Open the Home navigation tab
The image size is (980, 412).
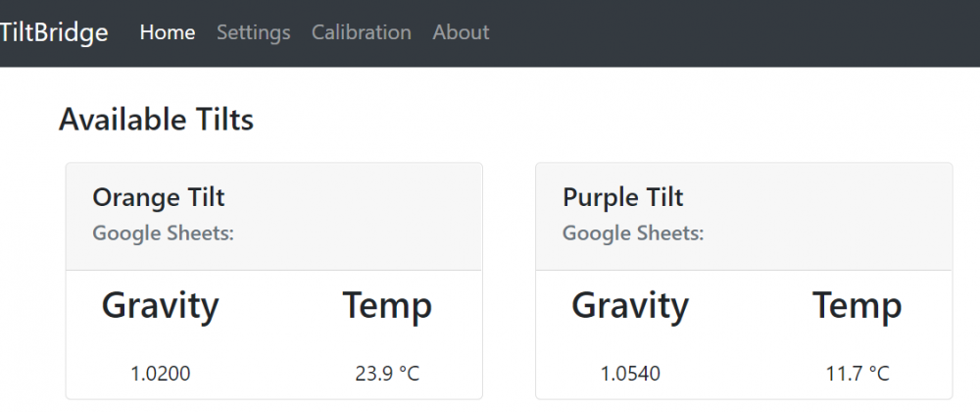pos(168,32)
